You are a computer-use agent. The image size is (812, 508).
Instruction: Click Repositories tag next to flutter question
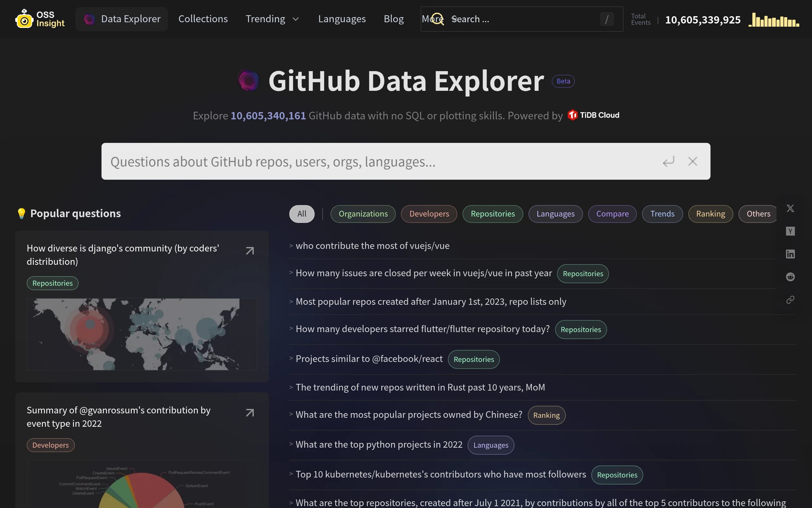pyautogui.click(x=580, y=330)
